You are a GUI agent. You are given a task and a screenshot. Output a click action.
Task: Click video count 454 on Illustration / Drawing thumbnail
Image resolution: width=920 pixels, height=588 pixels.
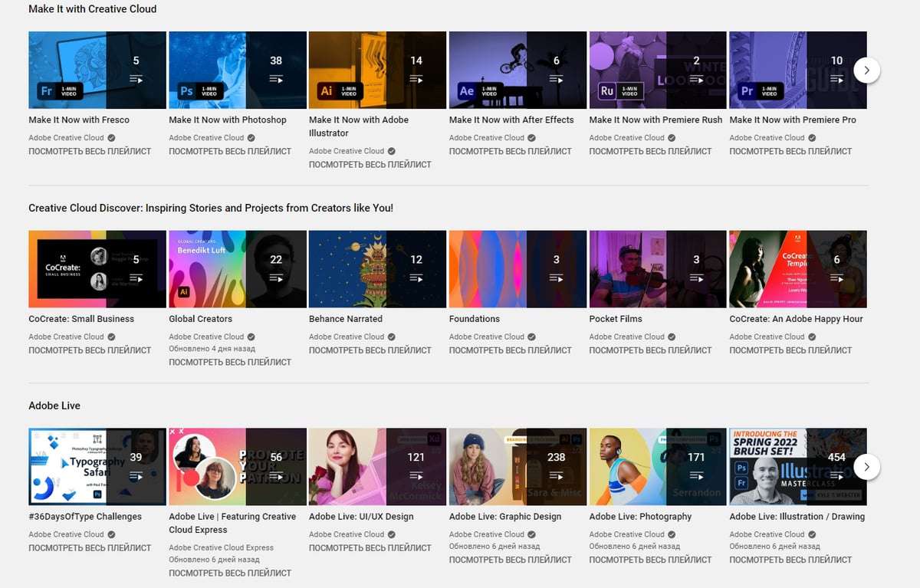click(836, 457)
